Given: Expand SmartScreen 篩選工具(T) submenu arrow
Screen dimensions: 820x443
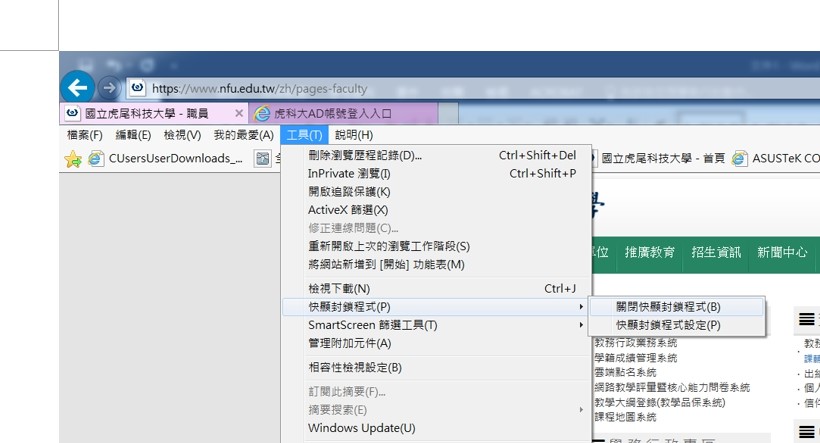Looking at the screenshot, I should [x=581, y=325].
